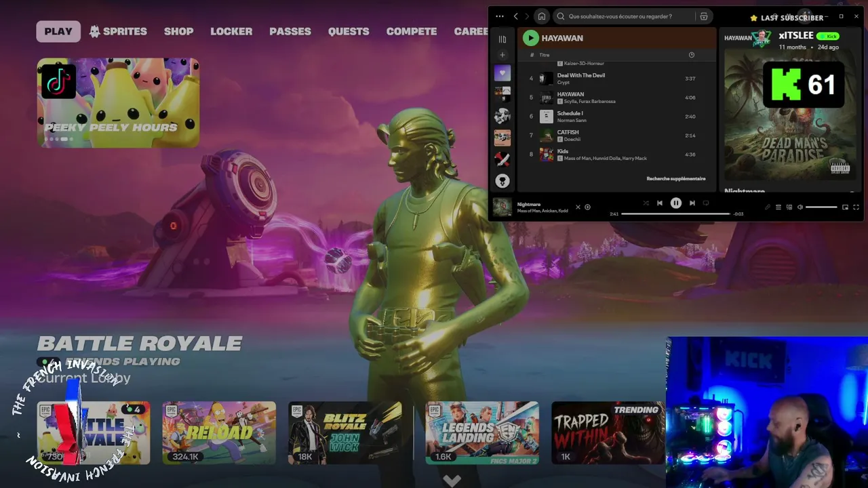Open the Fortnite PASSES tab
Viewport: 868px width, 488px height.
point(290,31)
